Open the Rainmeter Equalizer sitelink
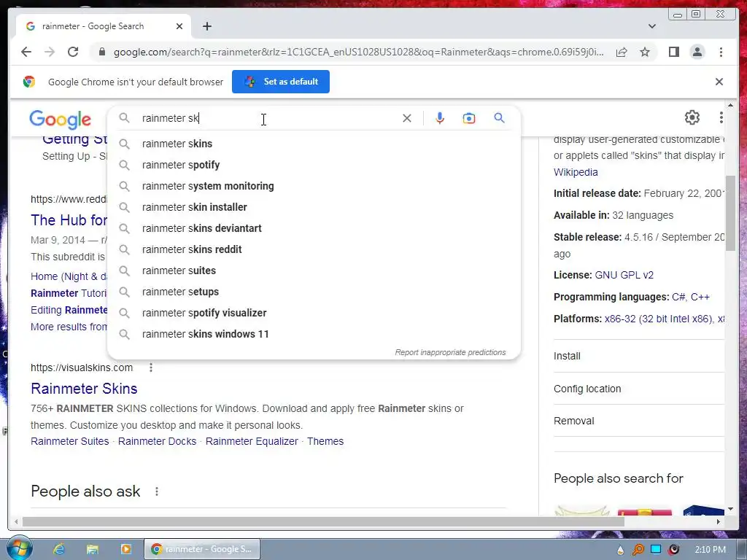The image size is (747, 560). (252, 441)
